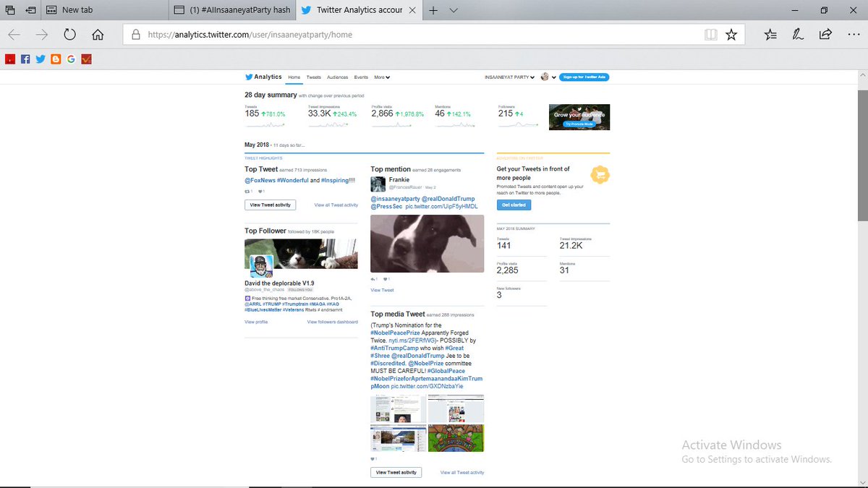Click the share page icon

825,35
